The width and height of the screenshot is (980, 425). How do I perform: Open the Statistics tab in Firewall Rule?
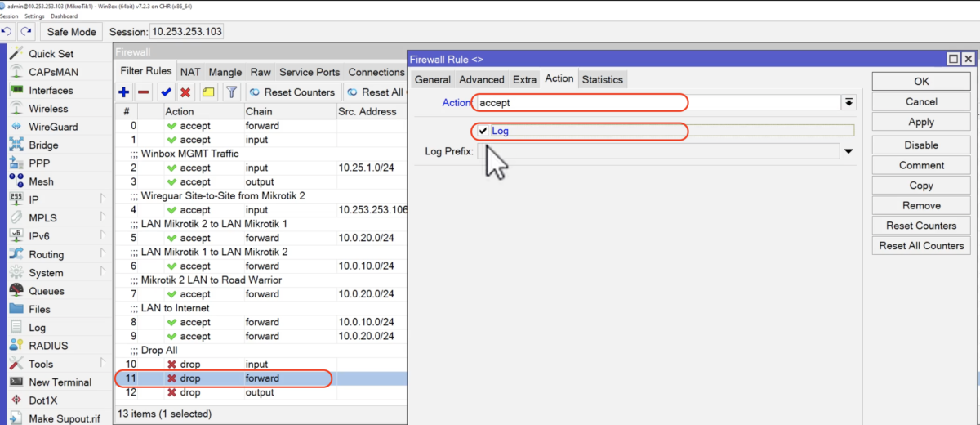(x=603, y=79)
